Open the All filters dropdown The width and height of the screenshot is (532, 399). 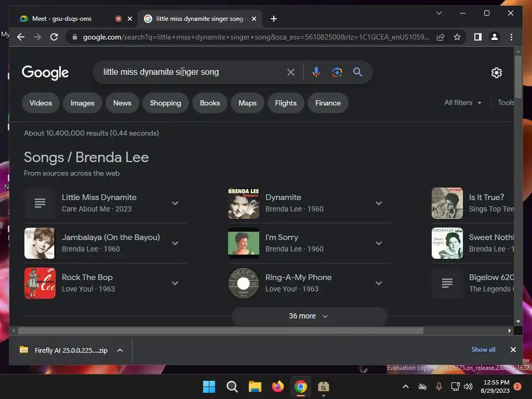pyautogui.click(x=463, y=102)
